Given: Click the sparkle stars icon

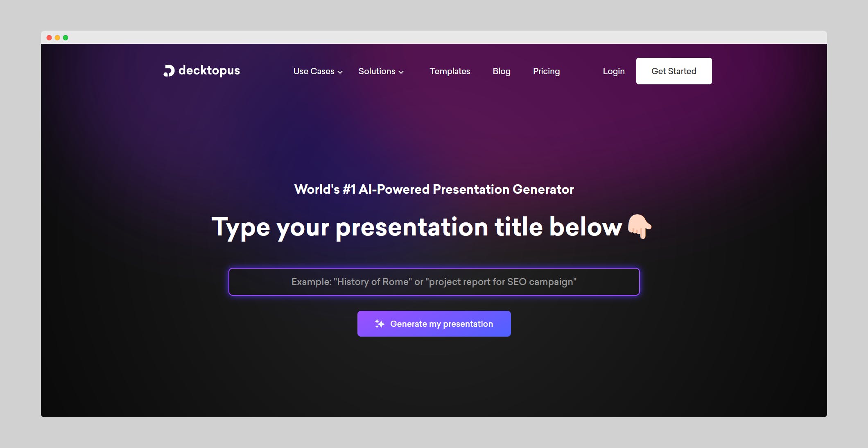Looking at the screenshot, I should click(380, 324).
